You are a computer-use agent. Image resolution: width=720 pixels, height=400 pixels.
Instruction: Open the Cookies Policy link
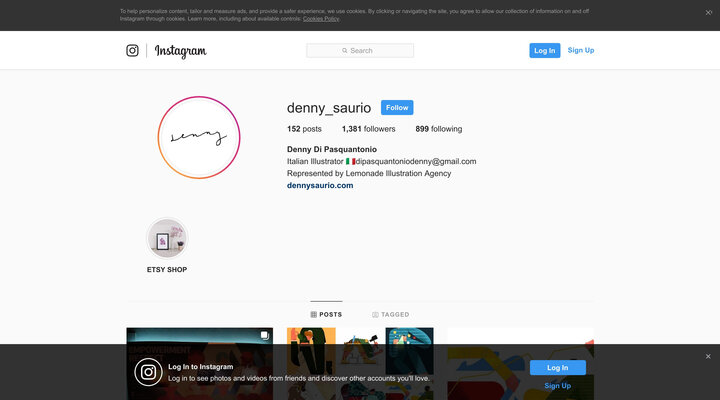pyautogui.click(x=321, y=18)
